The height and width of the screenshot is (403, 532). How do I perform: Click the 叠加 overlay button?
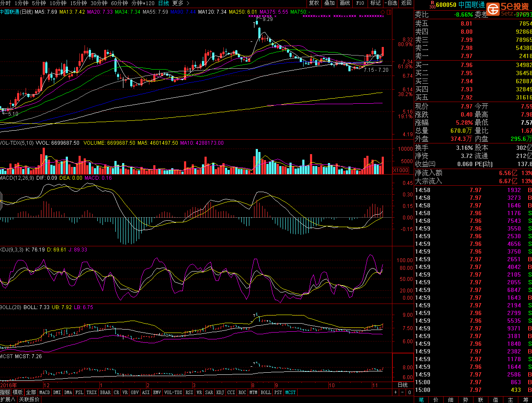point(329,3)
